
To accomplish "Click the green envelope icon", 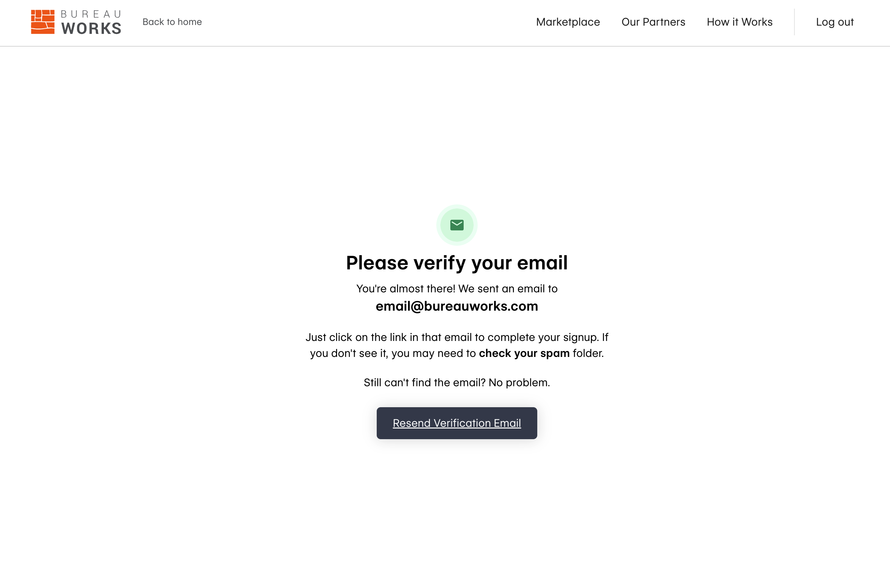I will 457,225.
